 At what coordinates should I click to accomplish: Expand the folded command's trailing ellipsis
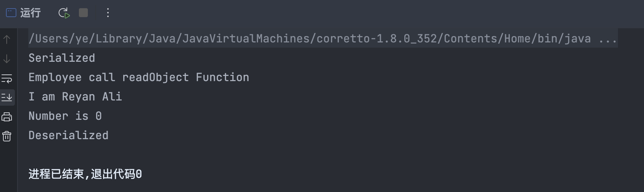click(x=608, y=39)
